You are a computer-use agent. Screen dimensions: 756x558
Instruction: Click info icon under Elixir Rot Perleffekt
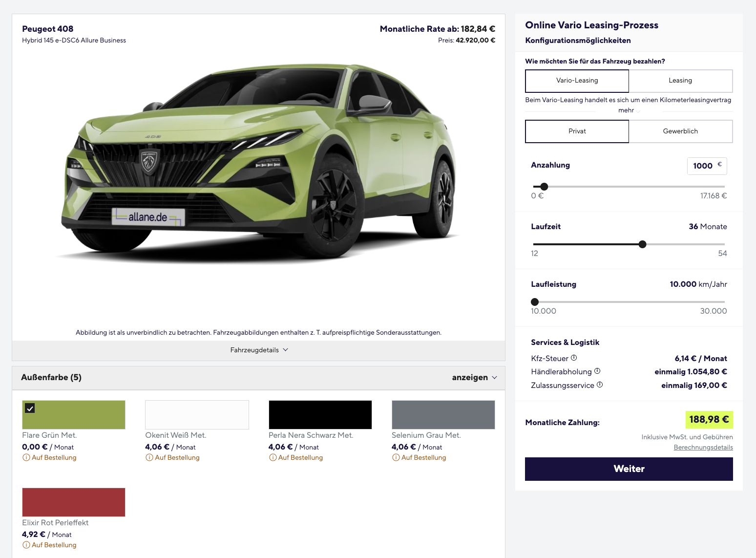point(26,545)
